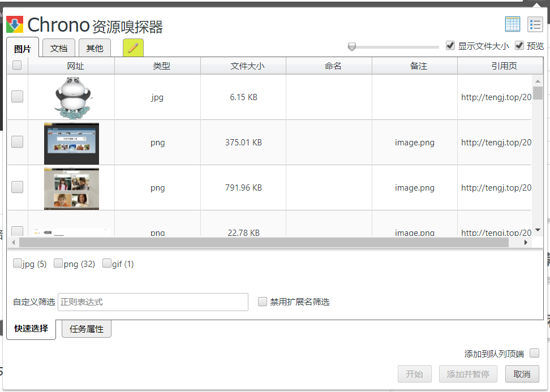Switch to grid table view icon
Viewport: 550px width, 392px height.
pos(513,24)
